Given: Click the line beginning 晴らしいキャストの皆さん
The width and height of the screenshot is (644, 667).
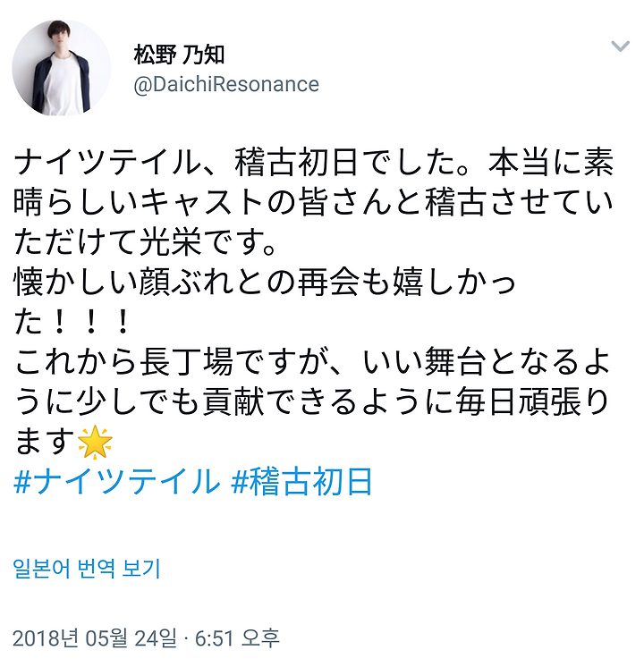Looking at the screenshot, I should [x=314, y=202].
